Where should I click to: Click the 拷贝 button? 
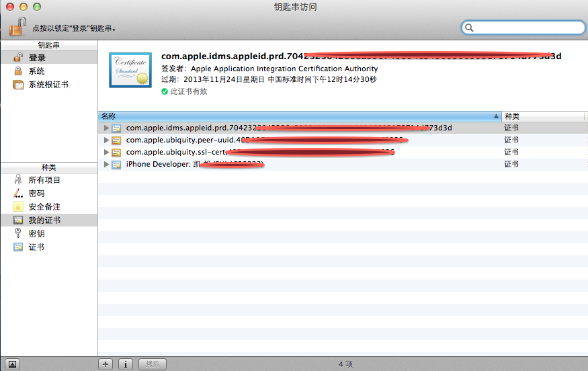(x=153, y=364)
